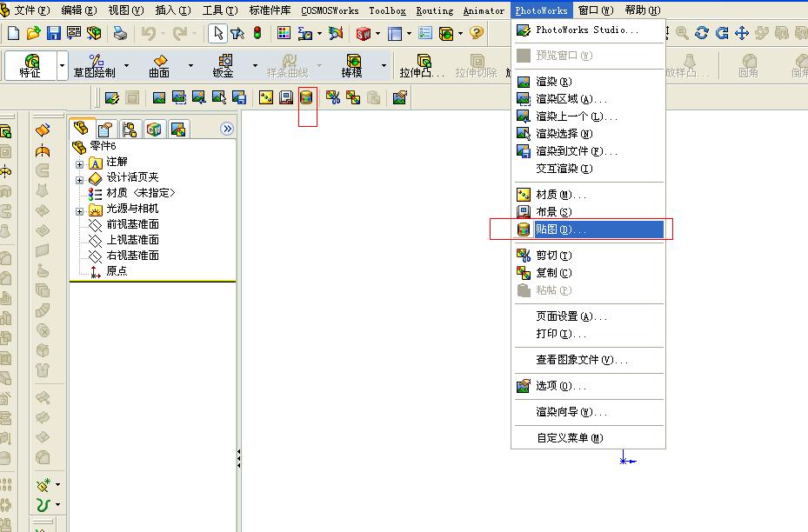Click the Pan view arrows icon

(x=742, y=34)
